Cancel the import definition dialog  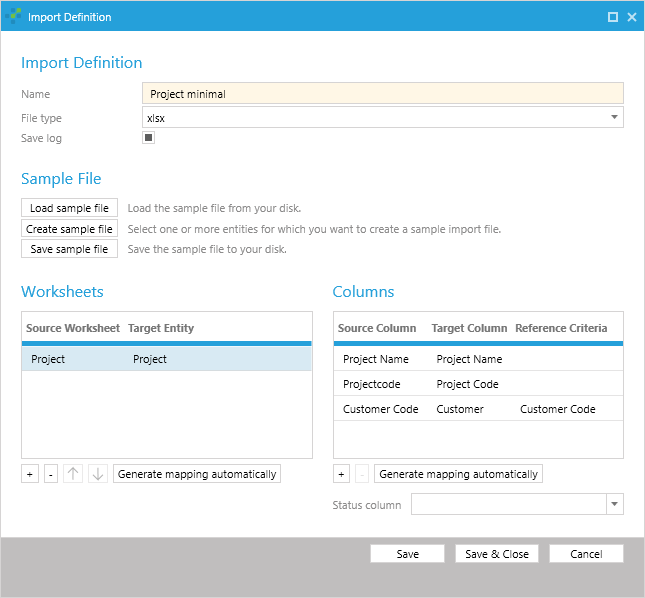(586, 554)
